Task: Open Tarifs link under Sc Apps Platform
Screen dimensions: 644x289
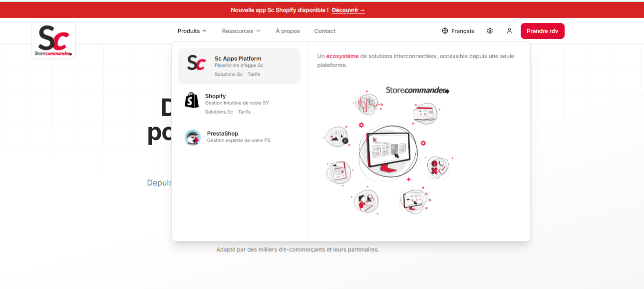Action: pyautogui.click(x=254, y=74)
